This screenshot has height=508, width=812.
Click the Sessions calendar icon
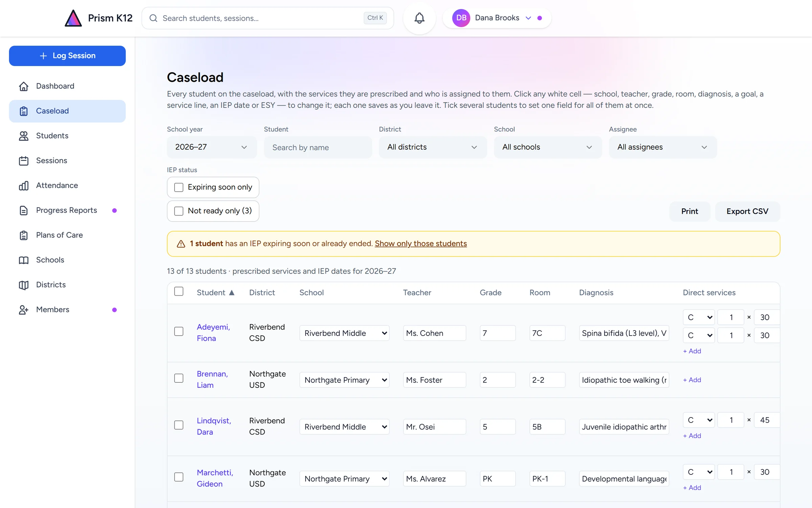23,161
